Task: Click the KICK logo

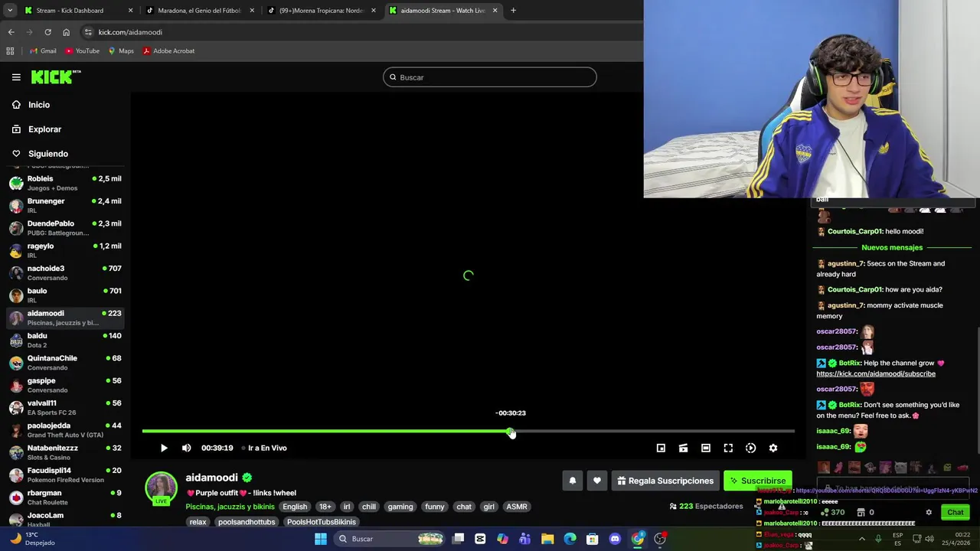Action: (56, 77)
